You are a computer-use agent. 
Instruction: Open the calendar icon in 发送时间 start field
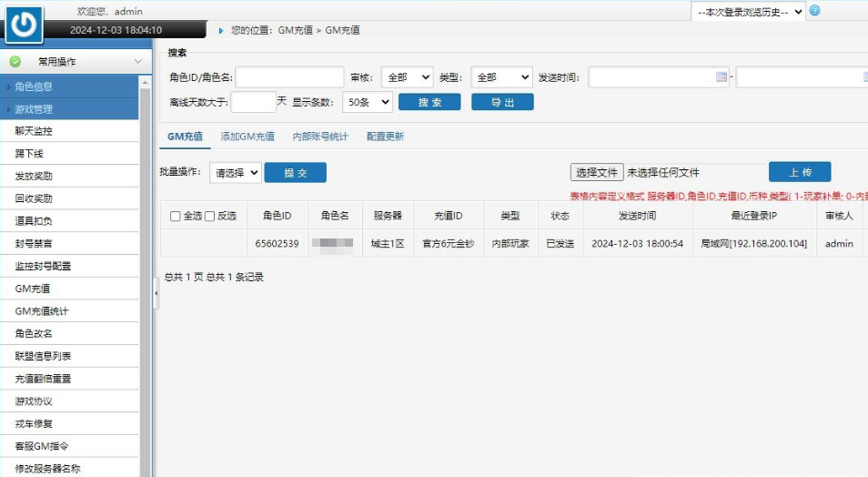[x=721, y=77]
